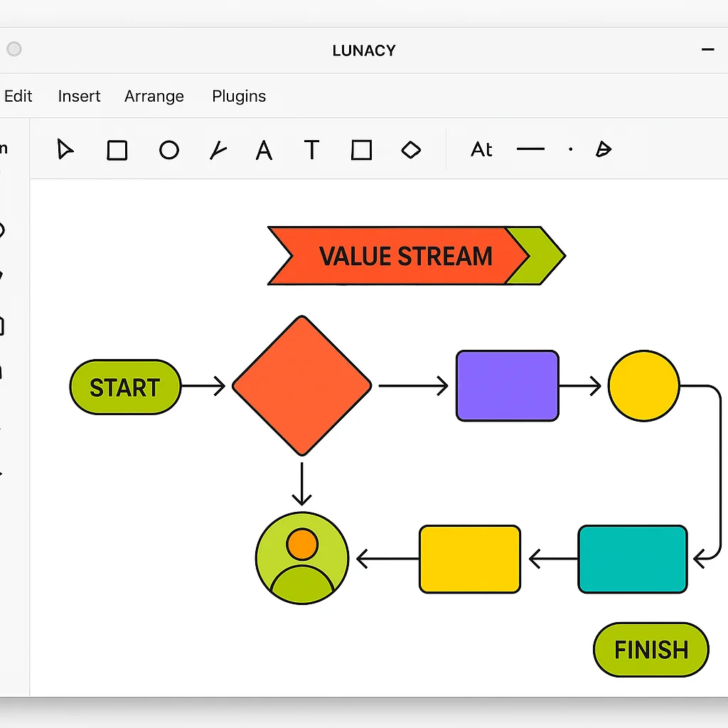Select the Artboard tool labeled A
The width and height of the screenshot is (728, 728).
(264, 150)
